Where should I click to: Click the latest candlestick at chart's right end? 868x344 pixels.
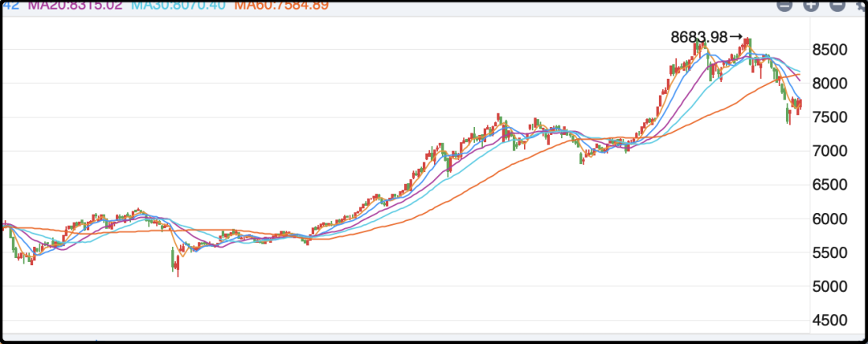tap(800, 104)
